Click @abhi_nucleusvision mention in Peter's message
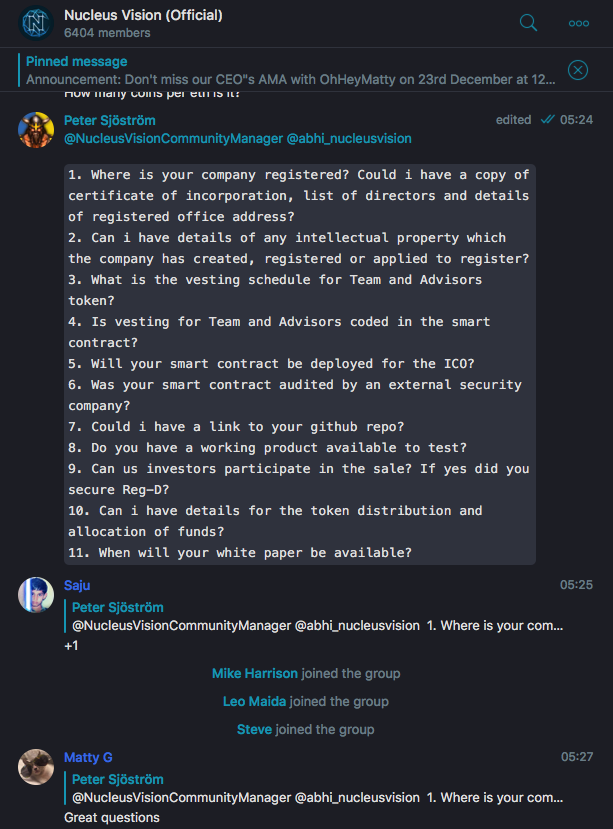The image size is (613, 829). [349, 139]
